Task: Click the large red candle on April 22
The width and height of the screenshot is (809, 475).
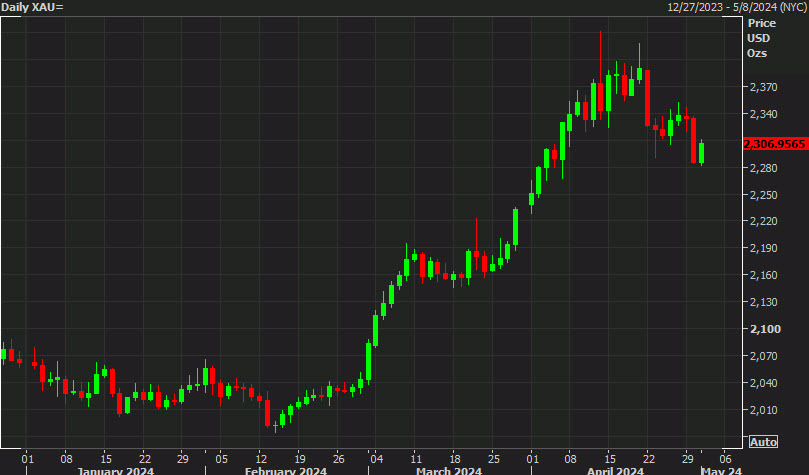Action: click(x=647, y=98)
